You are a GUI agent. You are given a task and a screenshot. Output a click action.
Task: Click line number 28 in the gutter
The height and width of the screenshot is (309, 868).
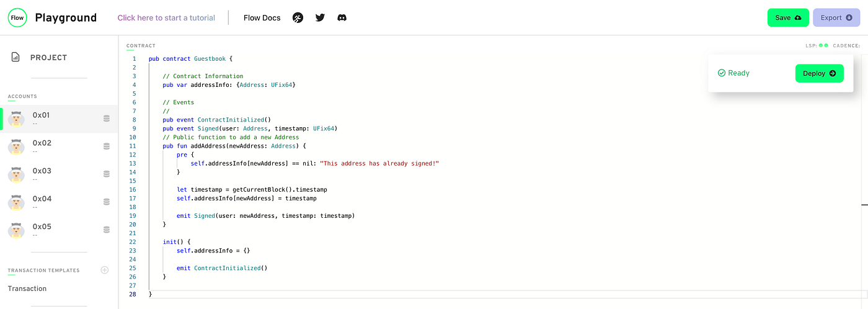[x=133, y=294]
